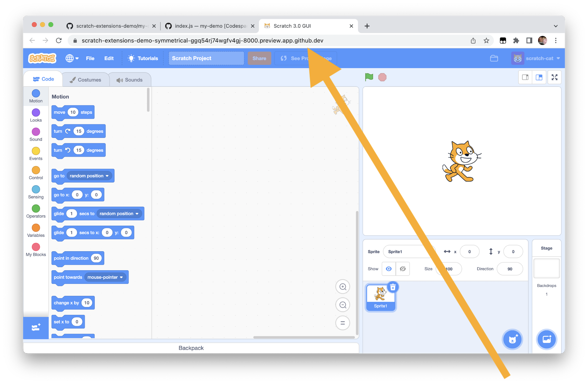This screenshot has height=384, width=588.
Task: Click the red stop sign
Action: pyautogui.click(x=382, y=77)
